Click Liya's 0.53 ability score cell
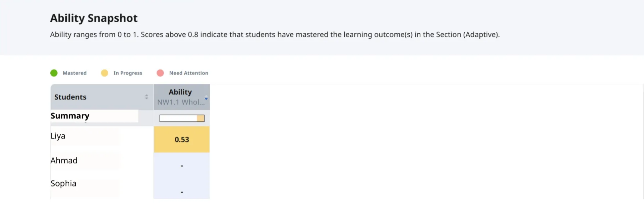 coord(182,140)
